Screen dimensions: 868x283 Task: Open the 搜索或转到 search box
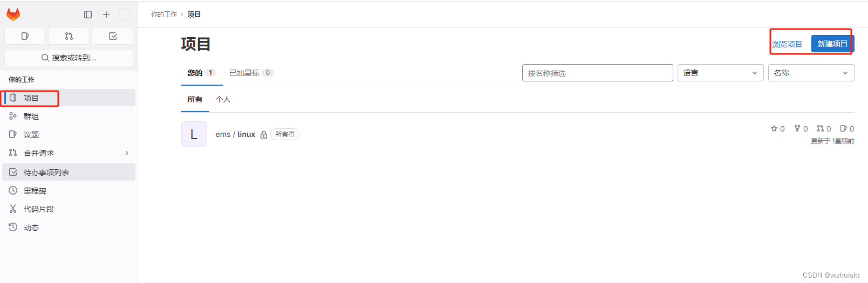click(x=69, y=58)
